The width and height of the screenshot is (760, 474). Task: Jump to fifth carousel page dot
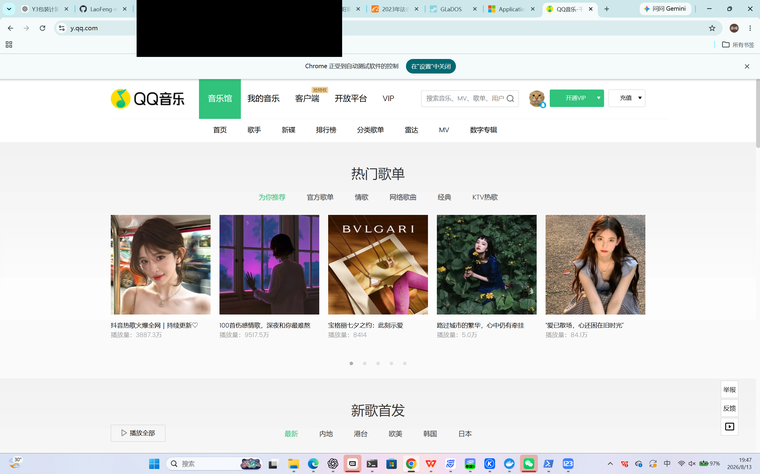pyautogui.click(x=405, y=363)
